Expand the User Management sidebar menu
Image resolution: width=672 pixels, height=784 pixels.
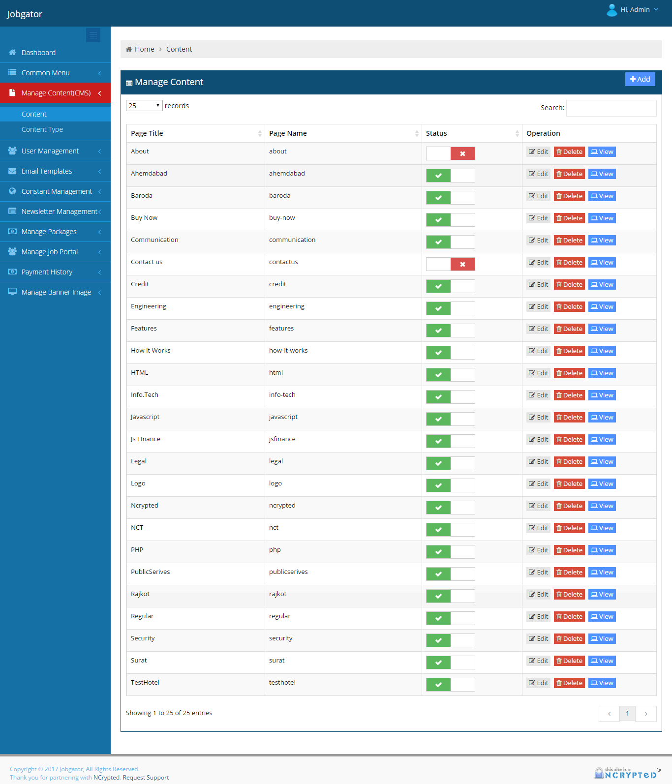point(50,151)
